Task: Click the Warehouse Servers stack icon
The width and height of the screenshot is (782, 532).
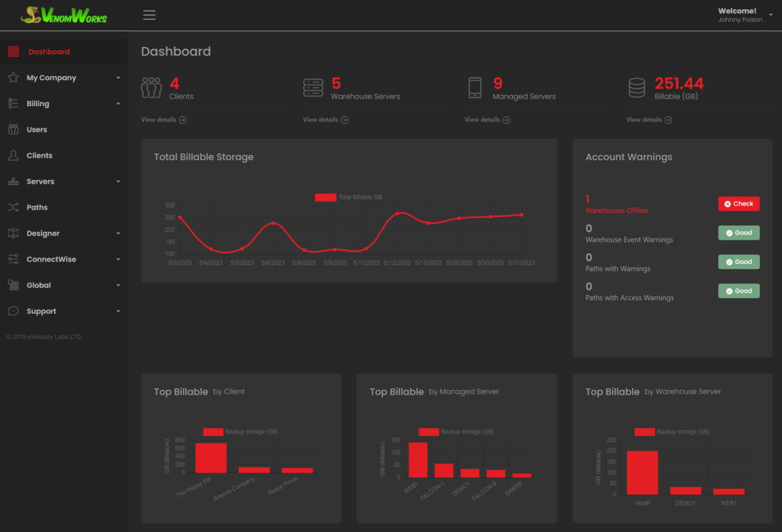Action: 313,88
